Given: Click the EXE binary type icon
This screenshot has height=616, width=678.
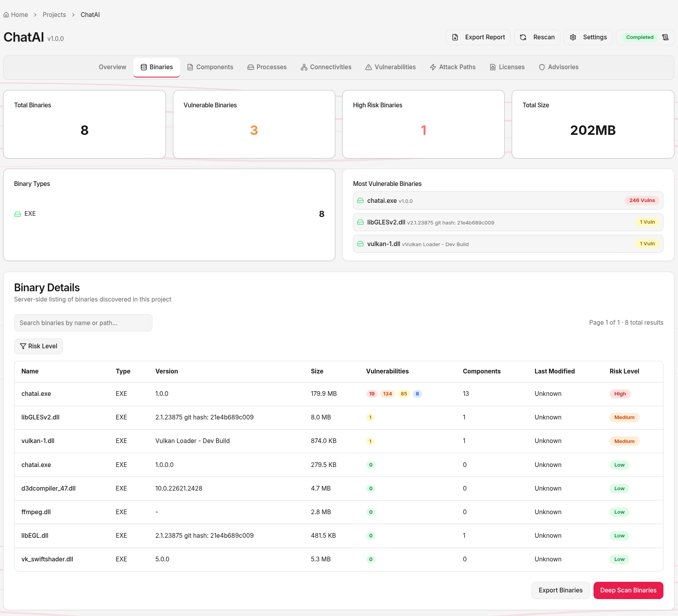Looking at the screenshot, I should (18, 214).
